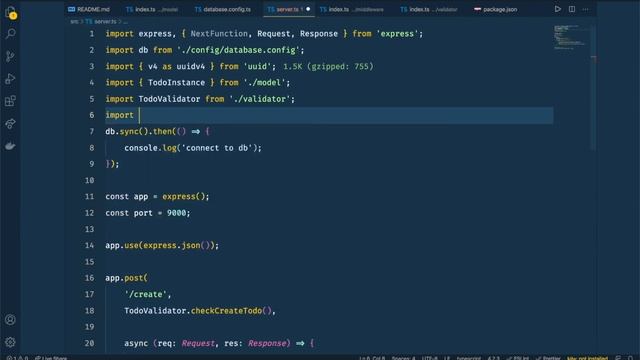Click 'connect to db' string on line 8
The height and width of the screenshot is (360, 640).
[217, 148]
